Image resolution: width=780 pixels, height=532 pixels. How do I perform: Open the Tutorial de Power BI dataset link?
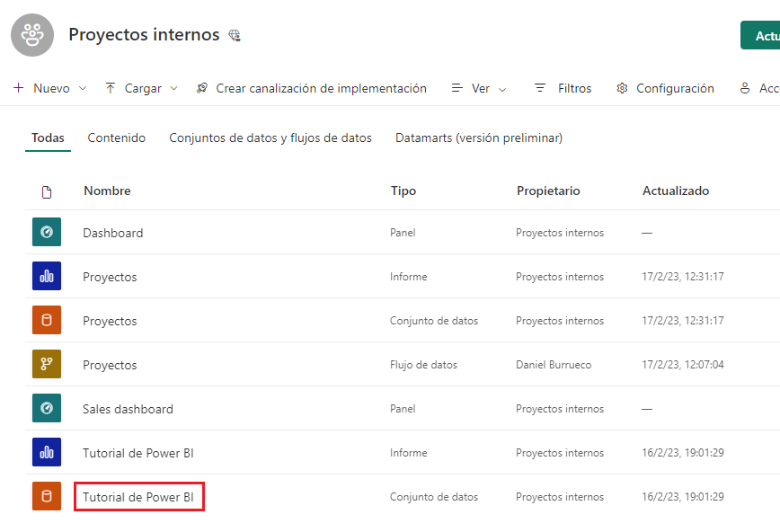138,496
